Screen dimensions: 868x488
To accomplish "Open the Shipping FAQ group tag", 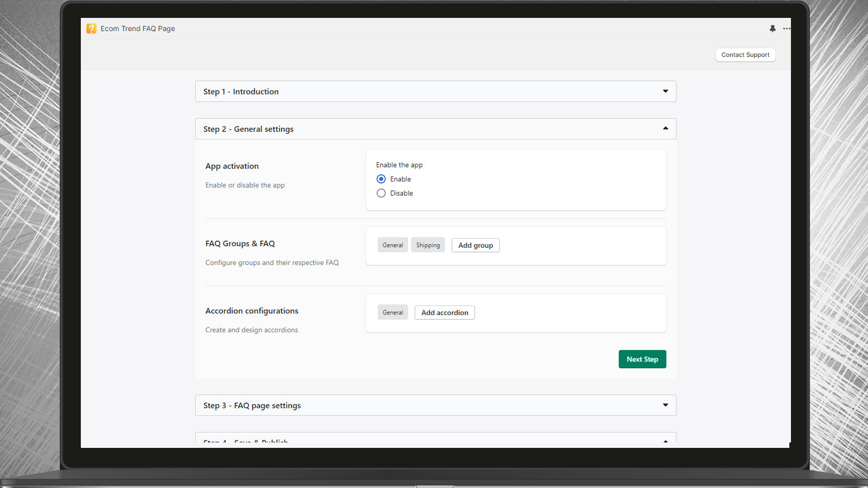I will pos(428,245).
